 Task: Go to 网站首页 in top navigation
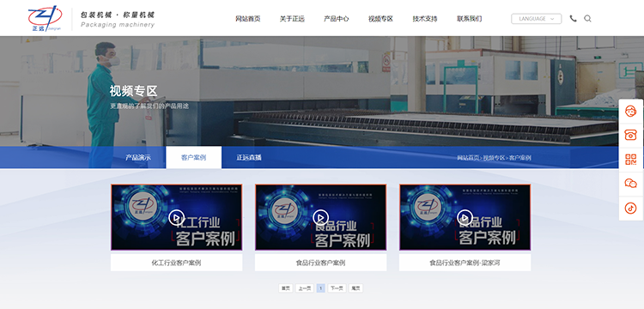(x=247, y=19)
